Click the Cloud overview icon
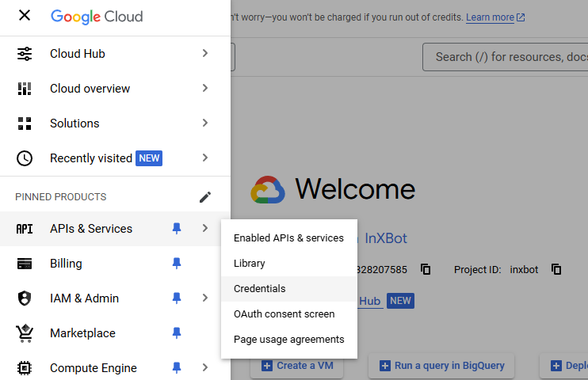Viewport: 588px width, 380px height. point(25,89)
